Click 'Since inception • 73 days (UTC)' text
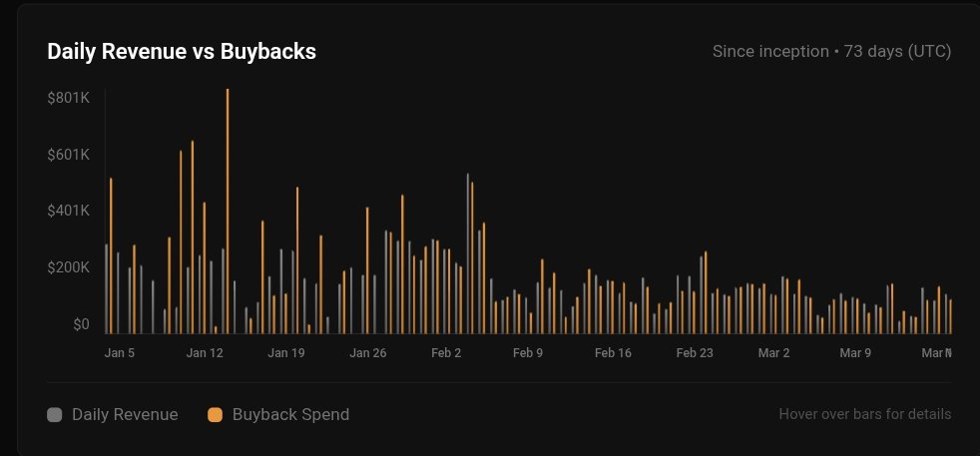 click(832, 52)
